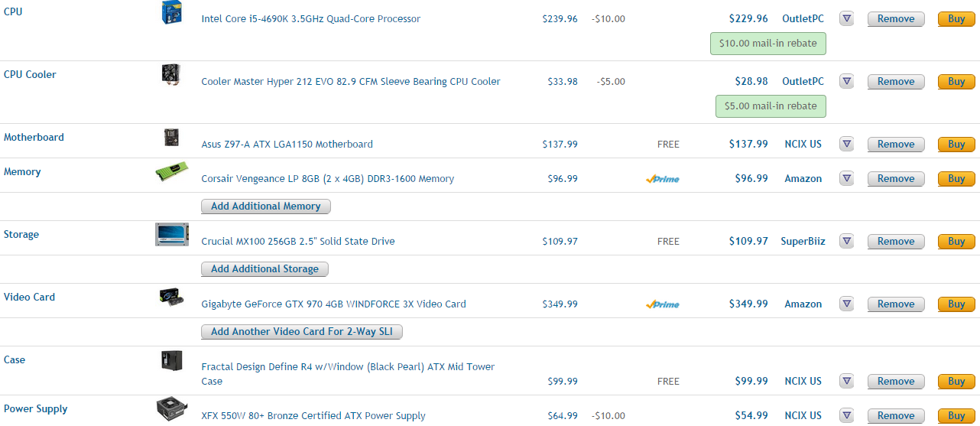The image size is (980, 426).
Task: Click the $229.96 CPU price link
Action: pyautogui.click(x=748, y=18)
